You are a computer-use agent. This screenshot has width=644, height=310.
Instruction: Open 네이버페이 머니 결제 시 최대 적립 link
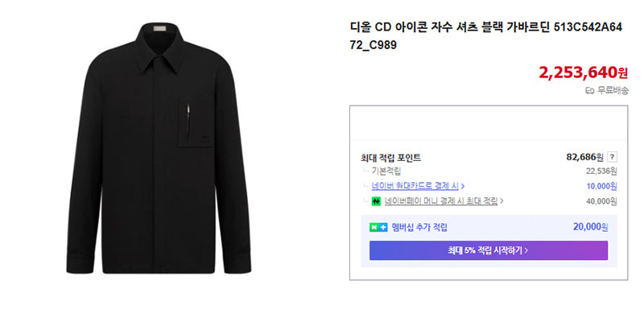pos(441,201)
